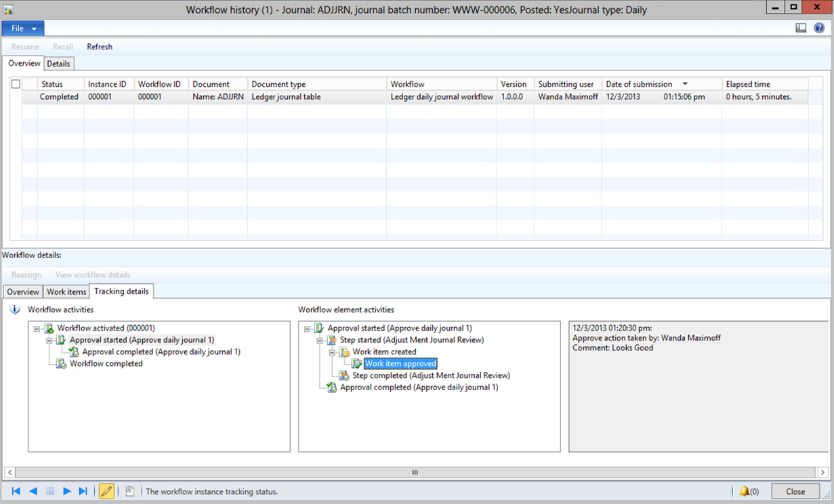The height and width of the screenshot is (504, 834).
Task: Click the horizontal scrollbar thumb
Action: [415, 472]
